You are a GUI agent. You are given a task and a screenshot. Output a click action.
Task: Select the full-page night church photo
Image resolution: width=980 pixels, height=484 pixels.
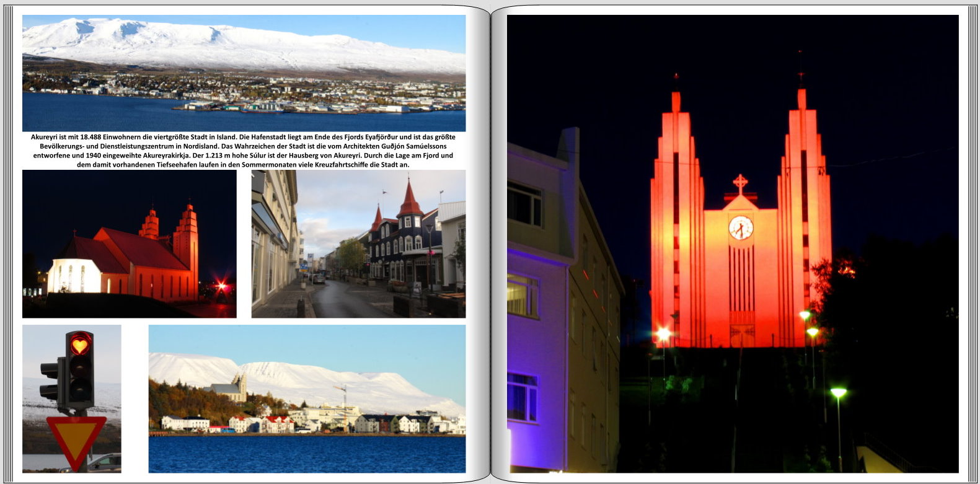[x=732, y=244]
